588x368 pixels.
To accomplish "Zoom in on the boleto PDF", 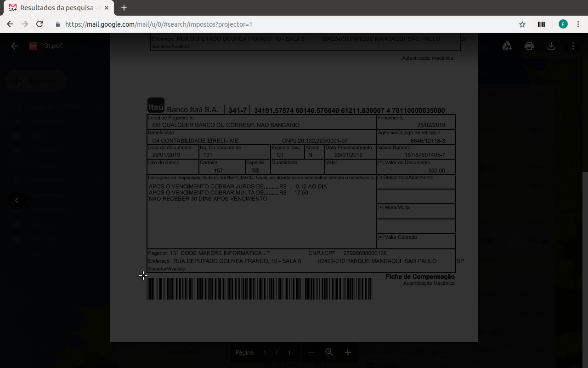I will coord(347,352).
